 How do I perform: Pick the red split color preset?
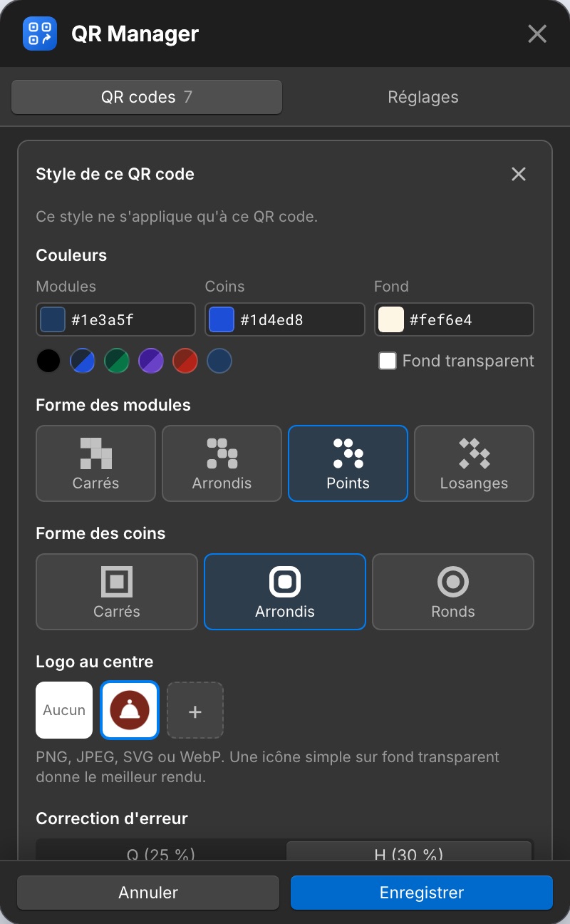185,361
